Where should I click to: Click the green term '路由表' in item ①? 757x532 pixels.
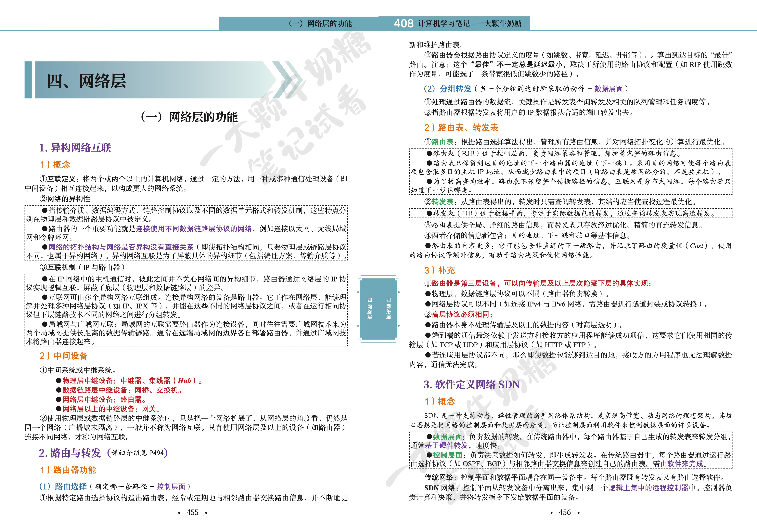click(x=443, y=142)
